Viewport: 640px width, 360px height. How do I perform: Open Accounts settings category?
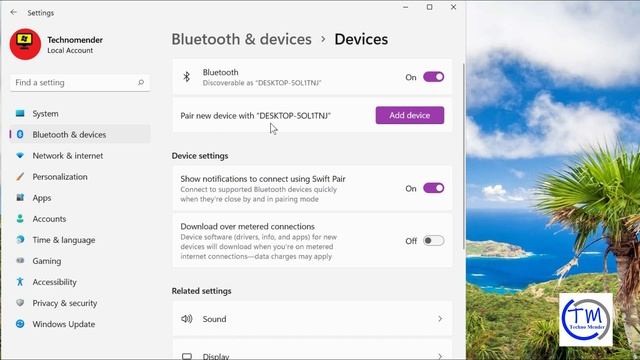(x=80, y=219)
